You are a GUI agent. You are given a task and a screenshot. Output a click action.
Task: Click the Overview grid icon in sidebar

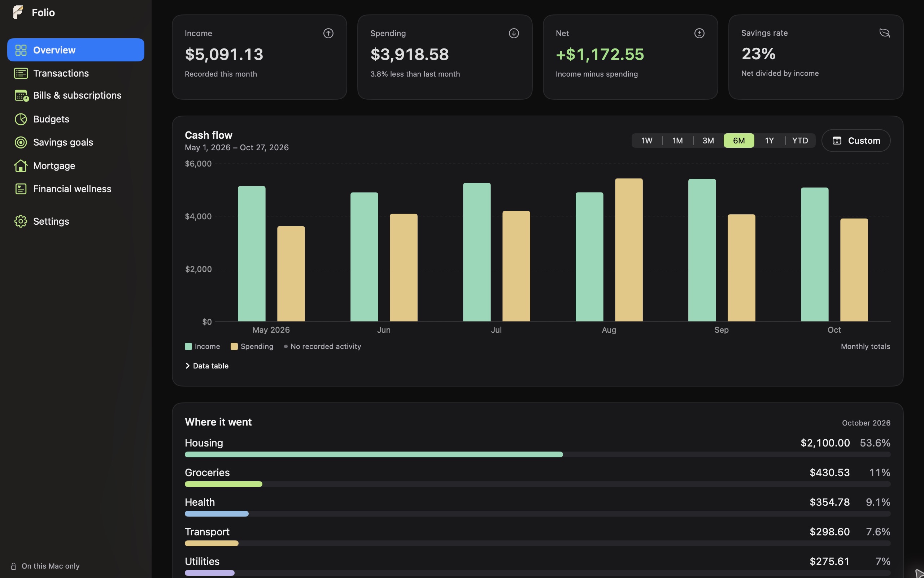click(21, 50)
